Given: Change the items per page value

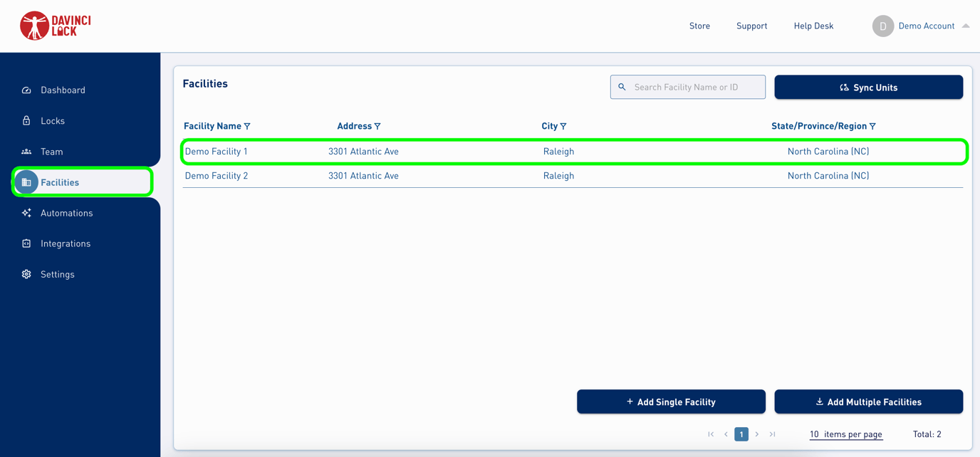Looking at the screenshot, I should [x=845, y=434].
